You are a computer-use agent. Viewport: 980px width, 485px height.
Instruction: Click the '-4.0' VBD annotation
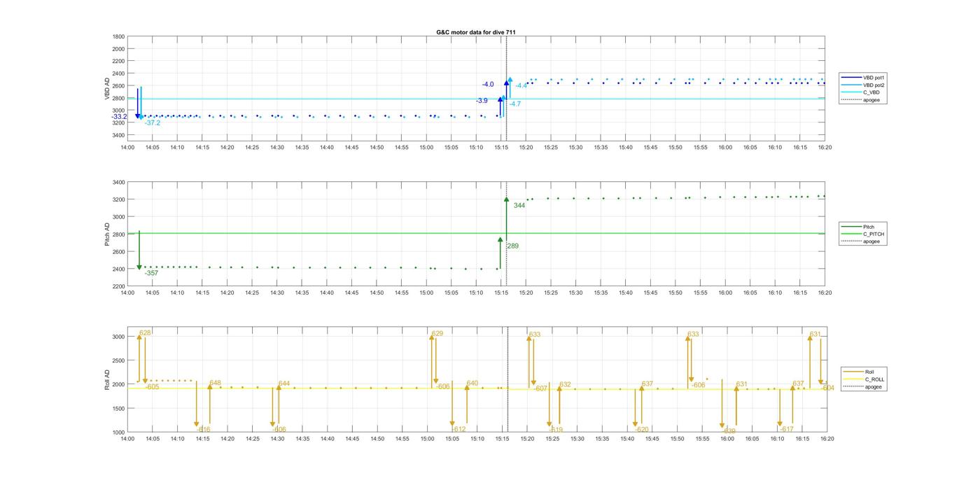click(x=488, y=85)
